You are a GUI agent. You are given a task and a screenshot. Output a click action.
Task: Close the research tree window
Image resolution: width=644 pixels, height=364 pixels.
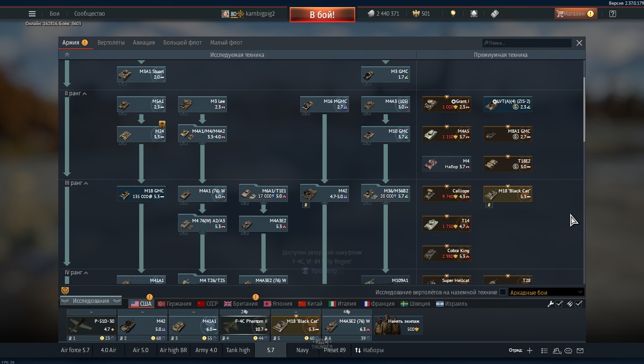click(x=579, y=43)
